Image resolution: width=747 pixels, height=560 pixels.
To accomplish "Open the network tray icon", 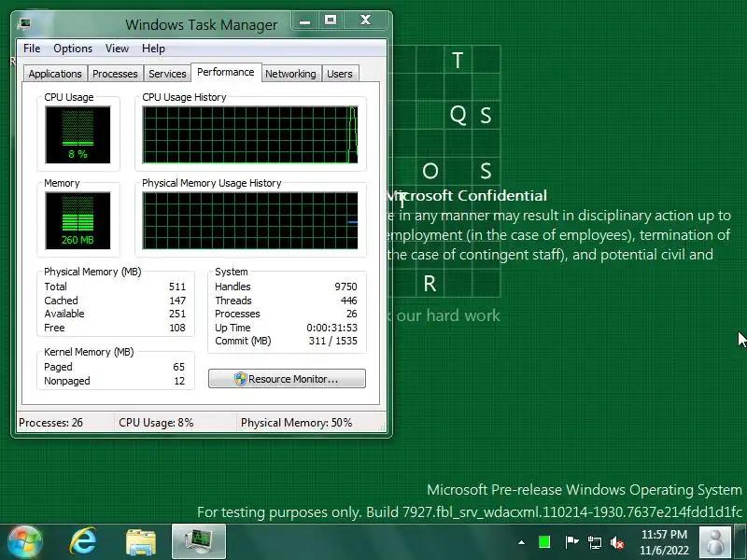I will point(594,542).
